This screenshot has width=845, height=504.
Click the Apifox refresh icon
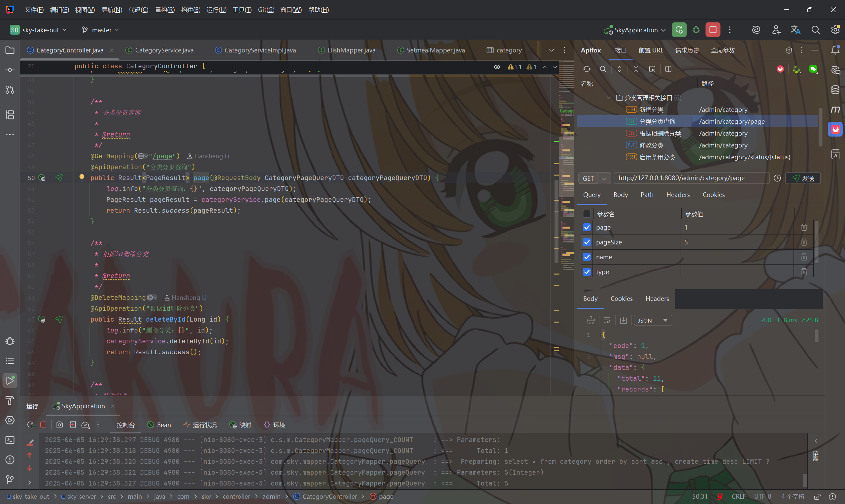click(587, 69)
